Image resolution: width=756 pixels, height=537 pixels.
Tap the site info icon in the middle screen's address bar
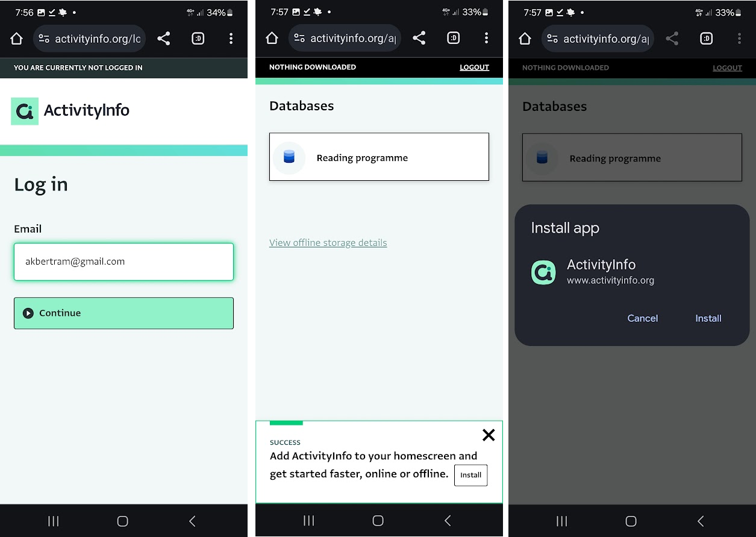click(299, 38)
